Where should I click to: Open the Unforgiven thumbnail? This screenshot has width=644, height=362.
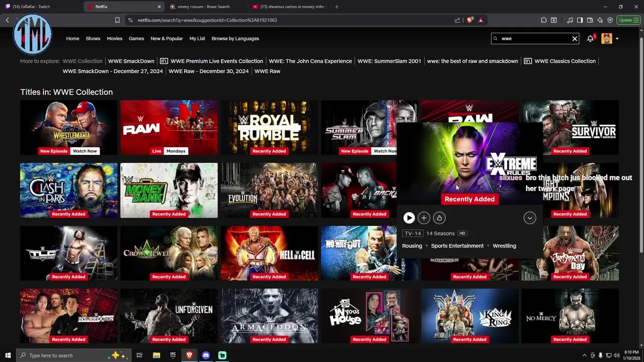(169, 316)
